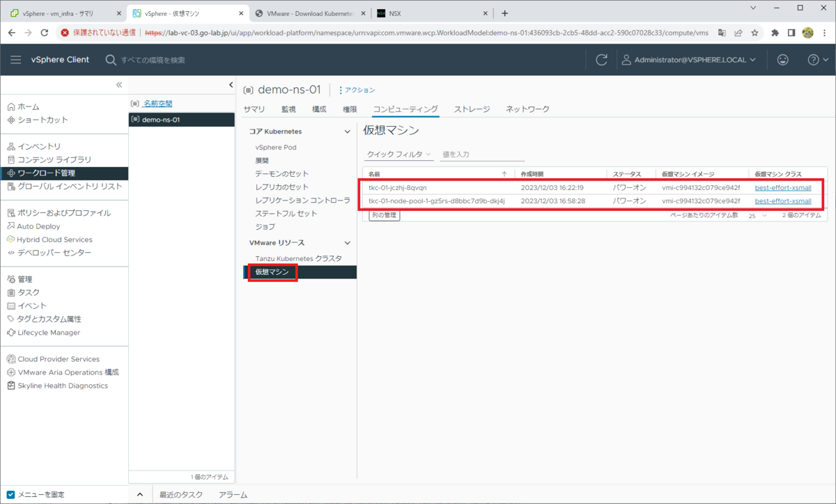Collapse the namespace list panel
The width and height of the screenshot is (836, 504).
point(231,85)
